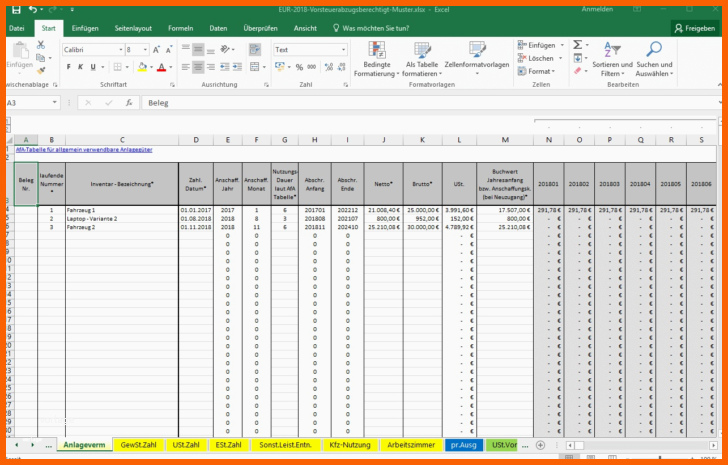Apply percent style format
Image resolution: width=728 pixels, height=465 pixels.
299,67
